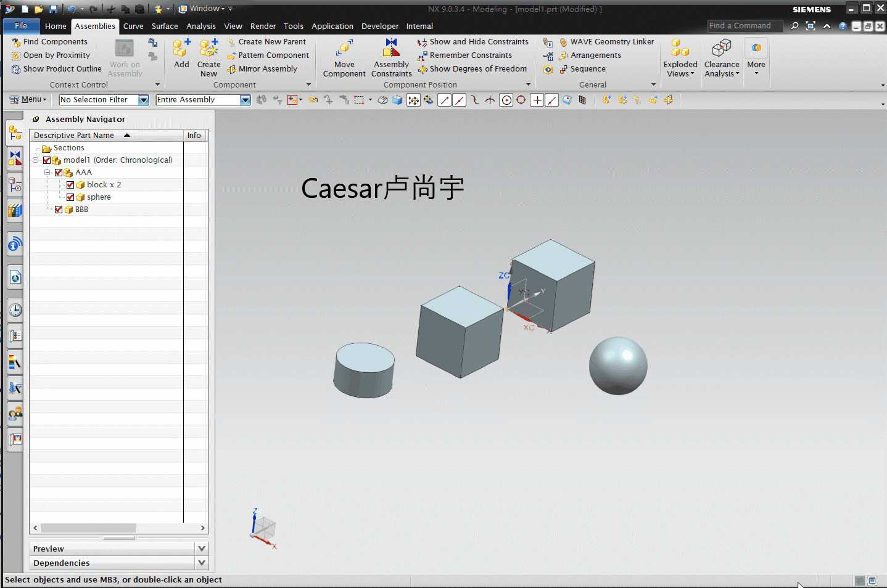Click Show Degrees of Freedom
This screenshot has height=588, width=887.
point(472,69)
